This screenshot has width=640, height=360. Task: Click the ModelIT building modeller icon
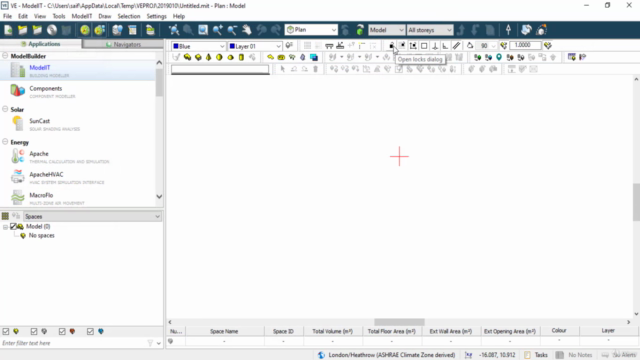click(x=18, y=71)
